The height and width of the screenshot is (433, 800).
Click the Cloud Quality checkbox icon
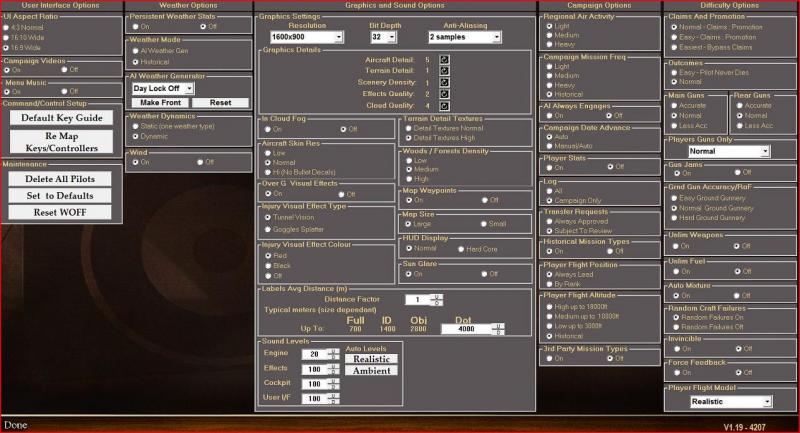click(444, 106)
